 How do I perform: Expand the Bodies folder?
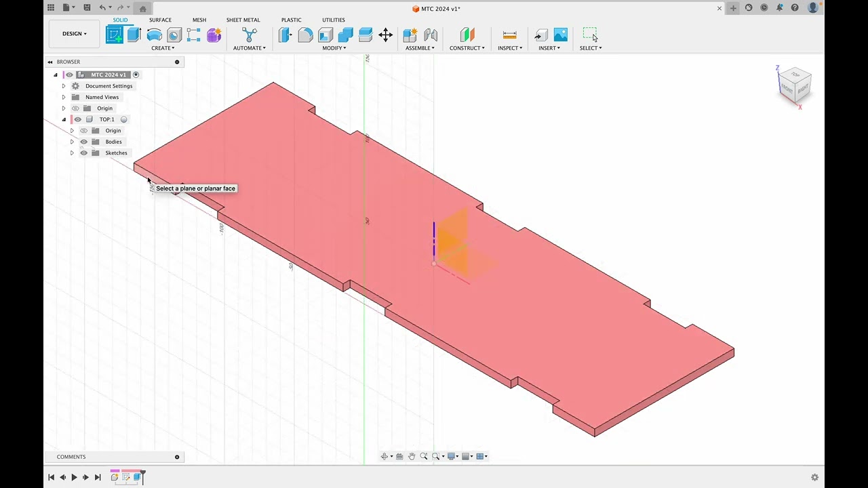coord(72,142)
